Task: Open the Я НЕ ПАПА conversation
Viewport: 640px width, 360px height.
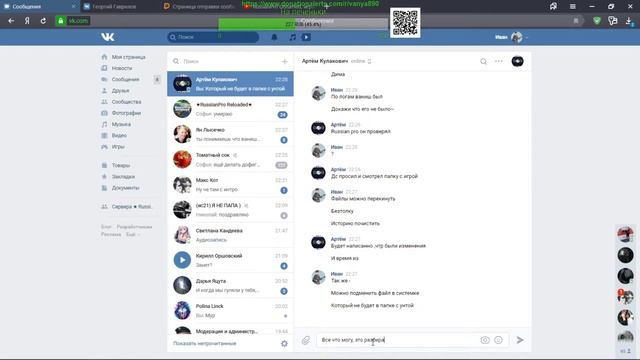Action: (230, 210)
